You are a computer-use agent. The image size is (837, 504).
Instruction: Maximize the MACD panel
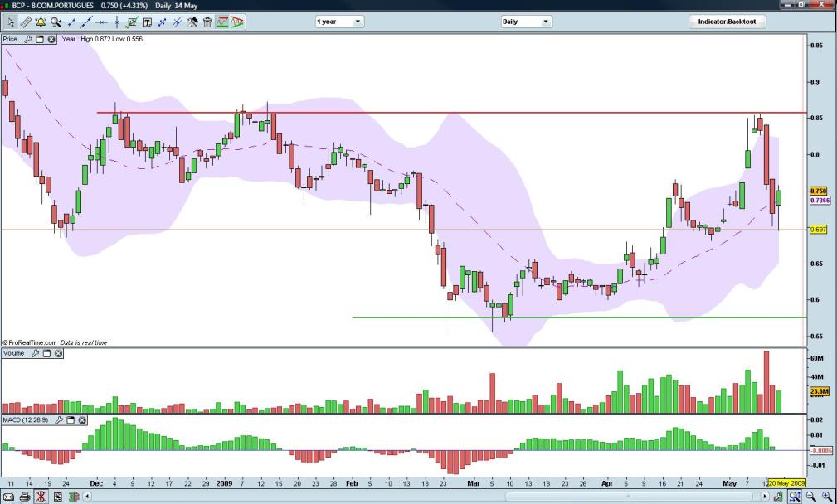71,420
